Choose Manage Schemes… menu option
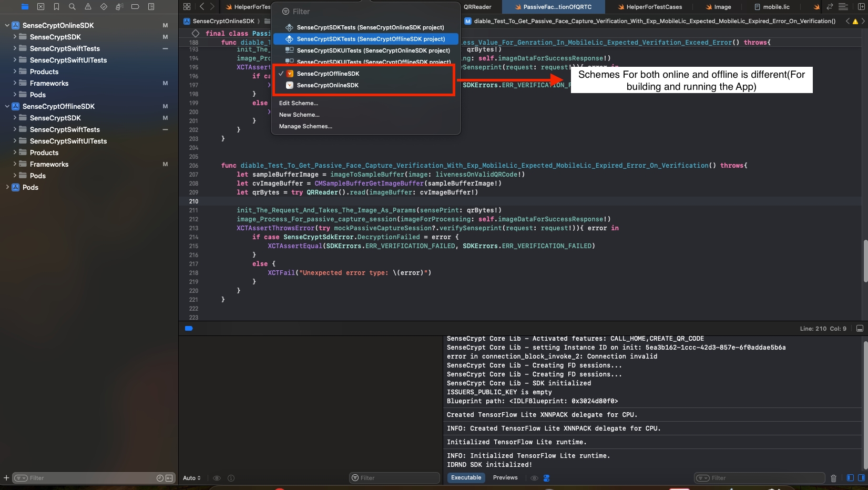868x490 pixels. click(x=305, y=126)
